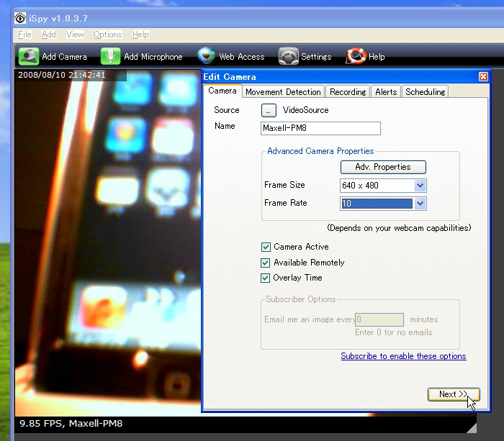Expand the Frame Rate dropdown arrow
This screenshot has width=504, height=441.
pyautogui.click(x=420, y=204)
